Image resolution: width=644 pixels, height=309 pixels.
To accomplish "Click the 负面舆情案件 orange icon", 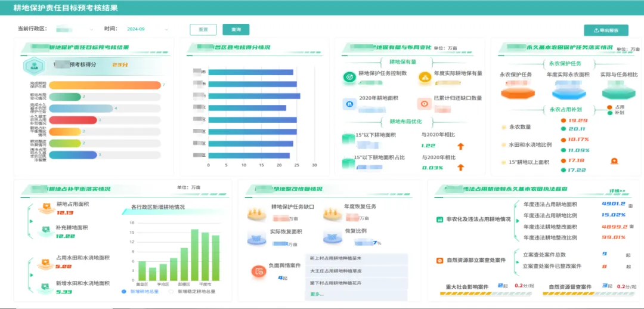I will (x=258, y=271).
